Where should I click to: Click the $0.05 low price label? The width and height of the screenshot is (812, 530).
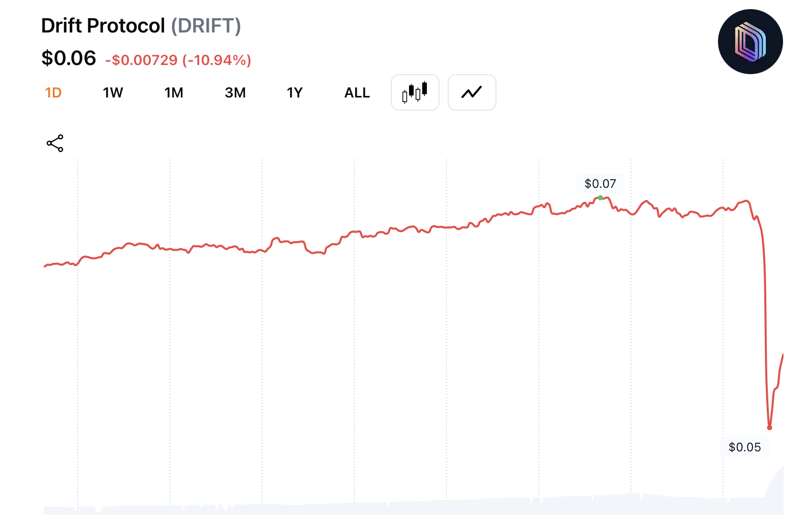[744, 447]
